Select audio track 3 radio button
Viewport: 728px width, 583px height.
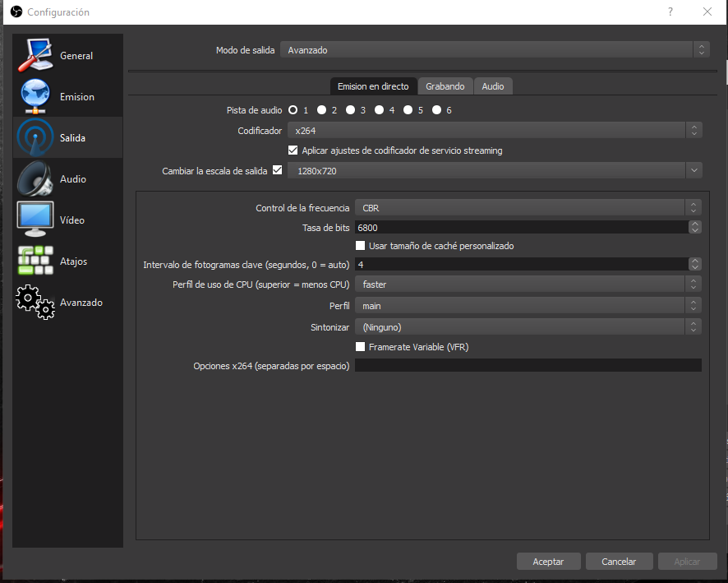click(350, 109)
